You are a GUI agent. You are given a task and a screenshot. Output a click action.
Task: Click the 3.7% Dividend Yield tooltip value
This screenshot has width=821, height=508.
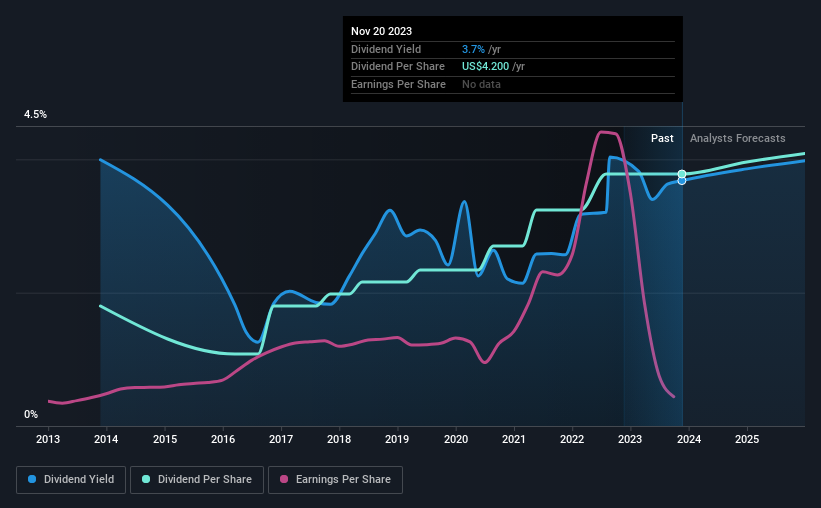point(473,49)
